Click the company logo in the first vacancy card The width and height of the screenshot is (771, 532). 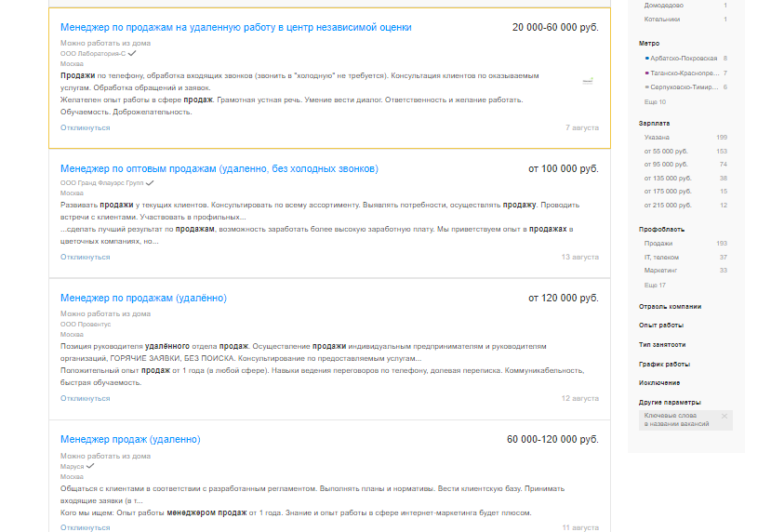pos(588,81)
